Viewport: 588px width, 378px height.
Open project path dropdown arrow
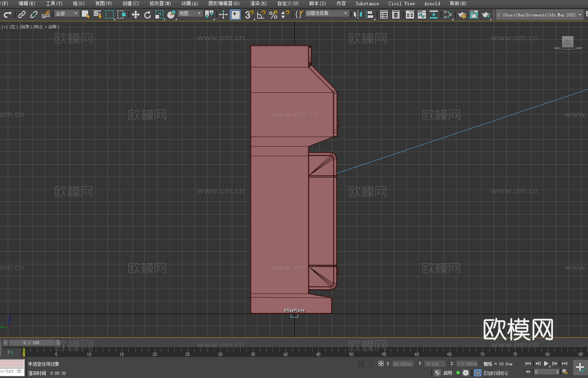click(x=579, y=15)
